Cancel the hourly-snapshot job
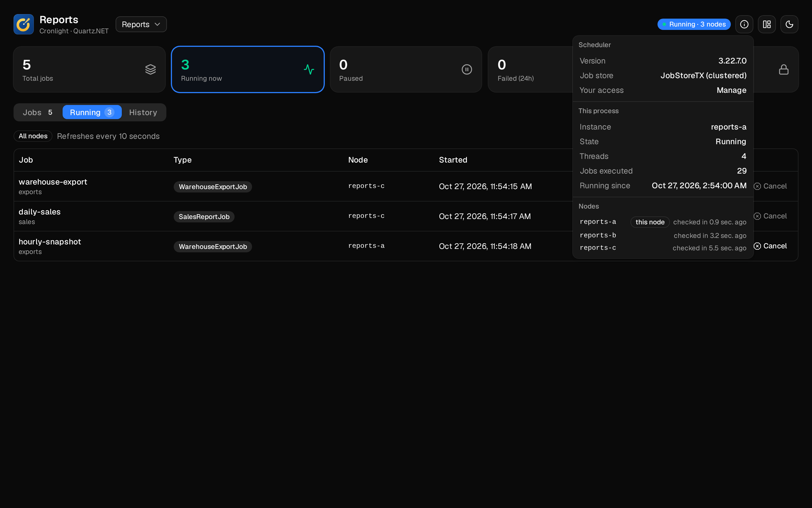This screenshot has width=812, height=508. [x=770, y=246]
